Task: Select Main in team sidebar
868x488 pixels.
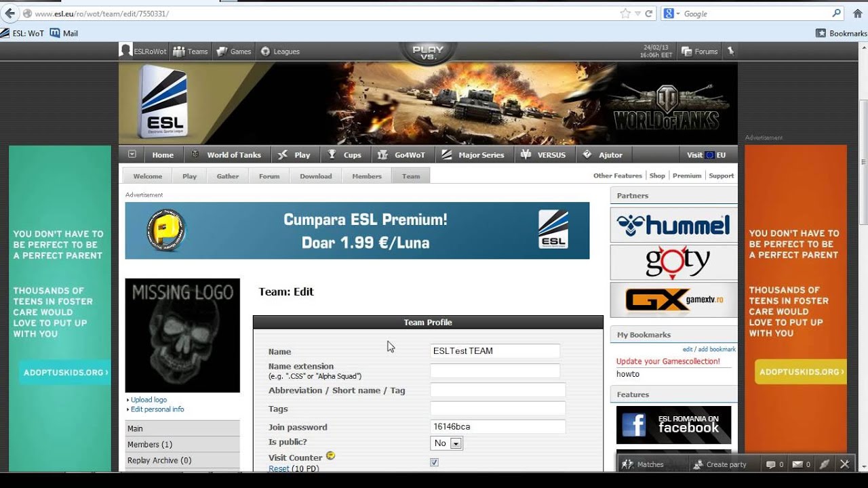Action: tap(182, 428)
